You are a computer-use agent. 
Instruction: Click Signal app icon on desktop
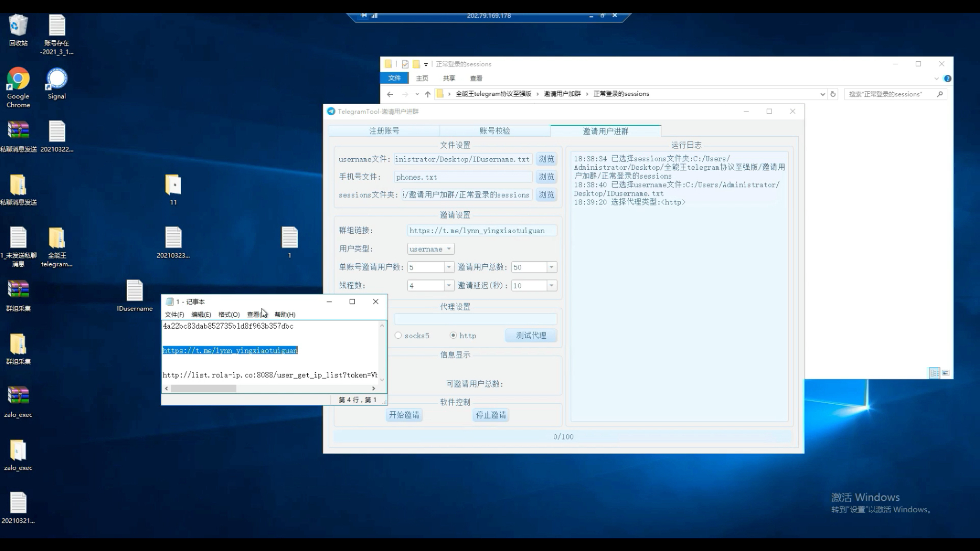point(56,85)
